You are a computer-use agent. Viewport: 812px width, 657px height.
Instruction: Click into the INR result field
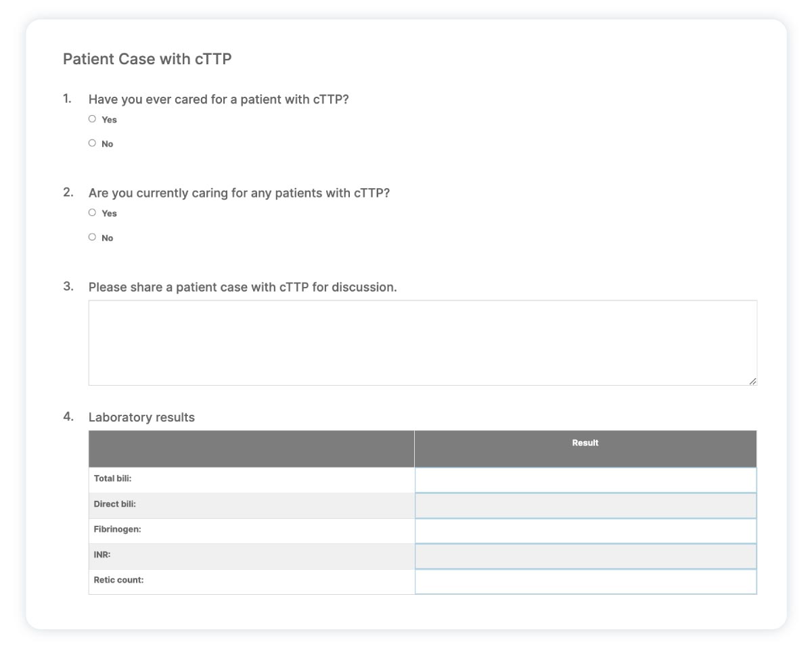(585, 556)
